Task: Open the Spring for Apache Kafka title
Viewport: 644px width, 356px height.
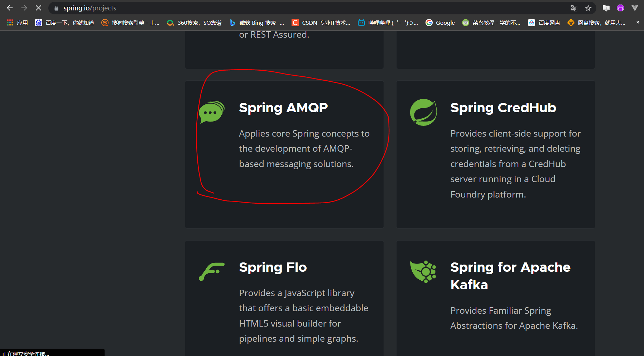Action: point(510,276)
